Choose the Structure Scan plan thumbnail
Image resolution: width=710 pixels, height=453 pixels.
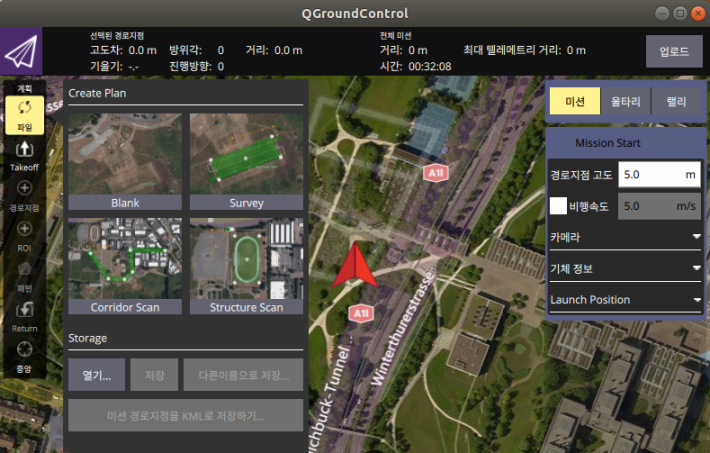(x=246, y=266)
